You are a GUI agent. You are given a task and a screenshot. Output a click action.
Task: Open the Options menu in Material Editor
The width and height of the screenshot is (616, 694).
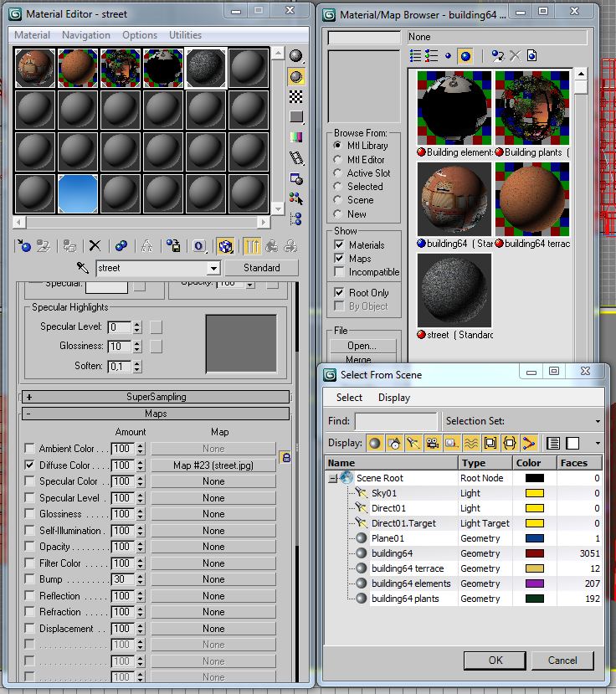pyautogui.click(x=140, y=35)
